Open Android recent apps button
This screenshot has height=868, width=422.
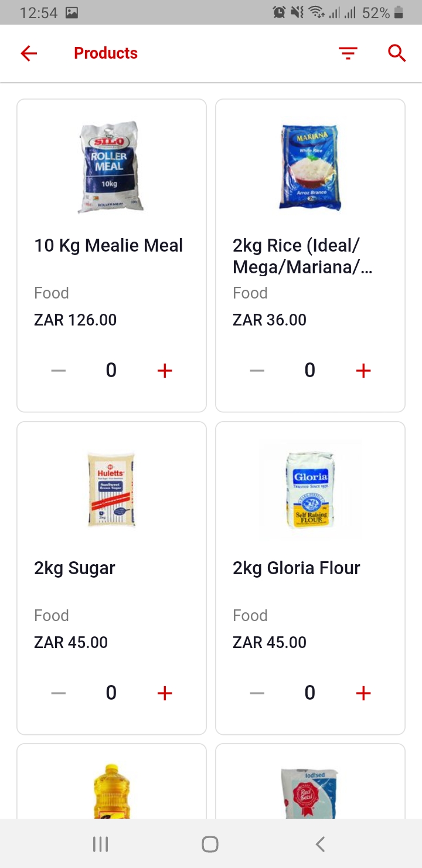[x=101, y=844]
